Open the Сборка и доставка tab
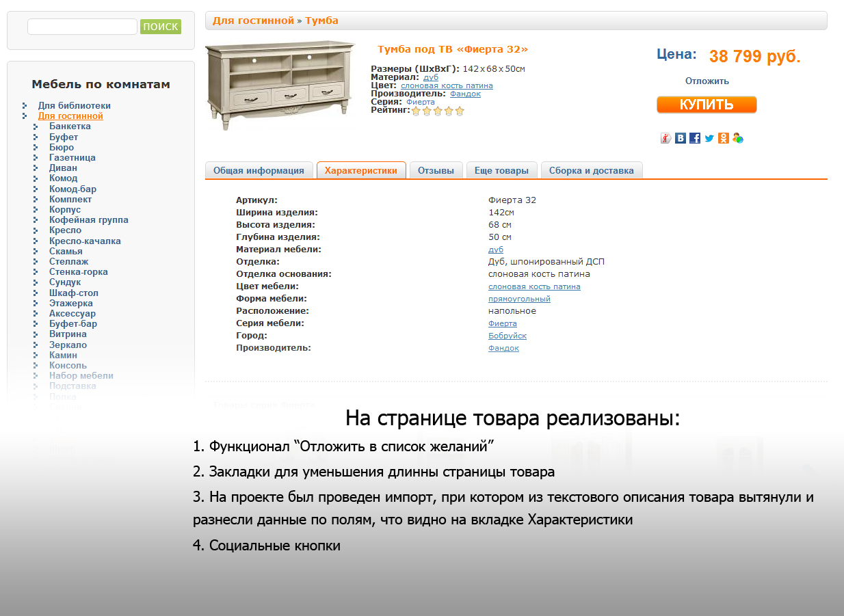The width and height of the screenshot is (844, 616). pyautogui.click(x=592, y=170)
